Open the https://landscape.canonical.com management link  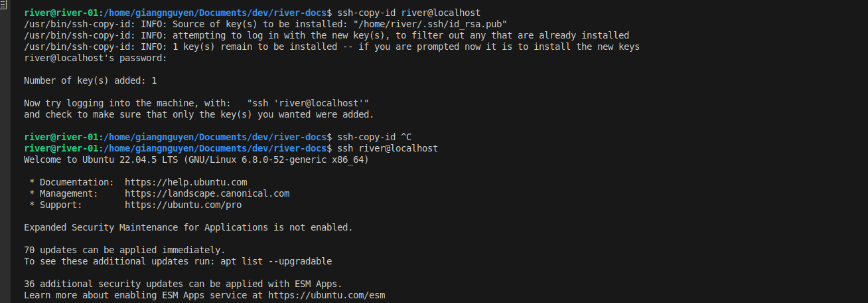tap(207, 193)
